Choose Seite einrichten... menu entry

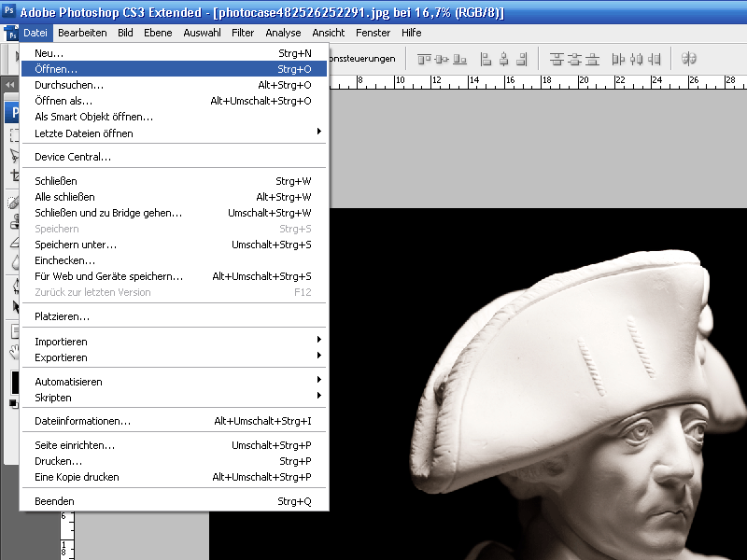point(174,445)
